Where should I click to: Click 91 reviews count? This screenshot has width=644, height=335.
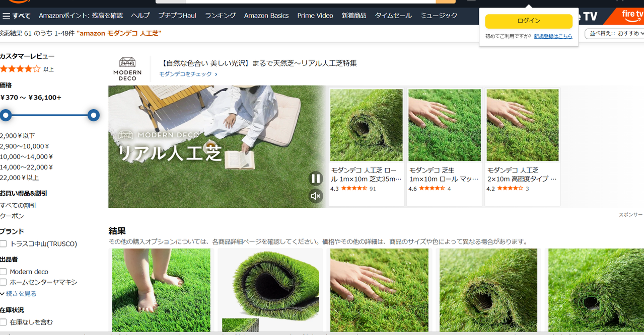(x=373, y=189)
